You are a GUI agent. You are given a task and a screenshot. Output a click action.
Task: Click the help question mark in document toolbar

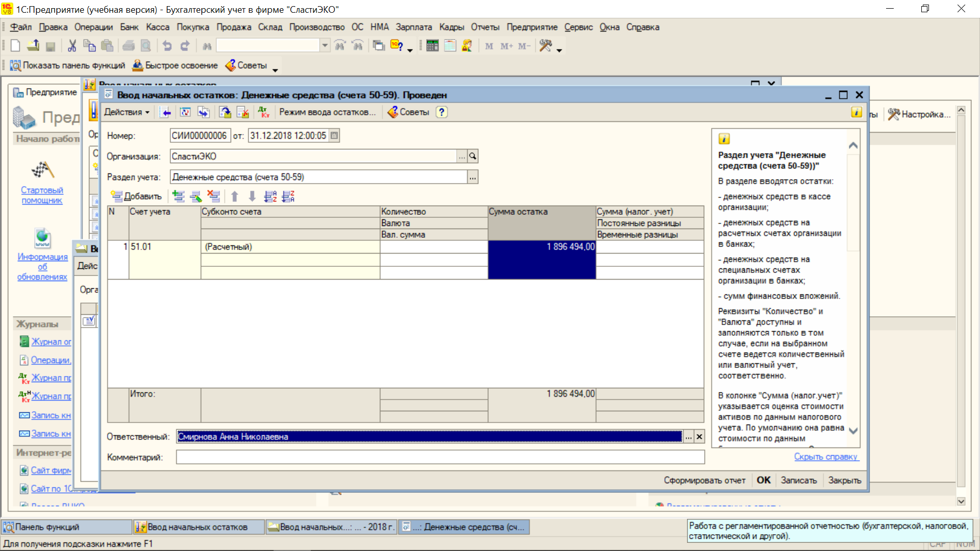pos(442,112)
